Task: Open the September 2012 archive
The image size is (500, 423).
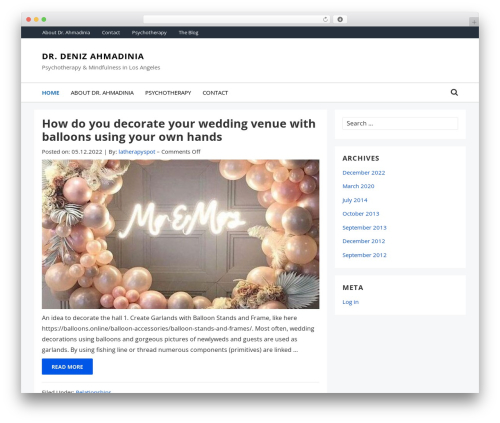Action: (x=364, y=255)
